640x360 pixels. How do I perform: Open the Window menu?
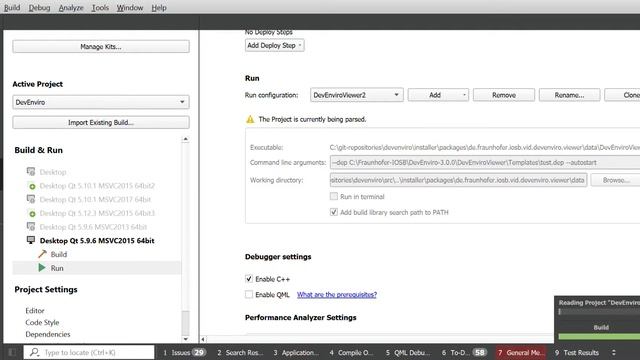pos(130,7)
